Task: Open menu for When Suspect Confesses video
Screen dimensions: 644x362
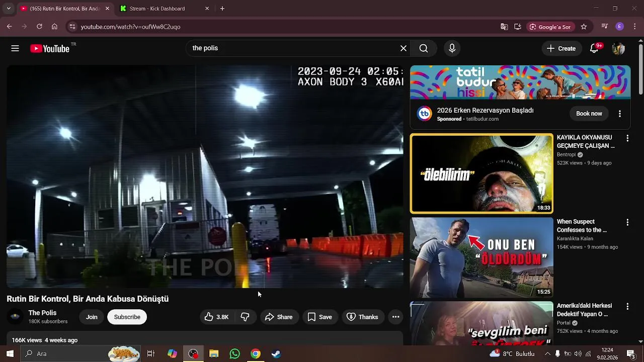Action: 627,222
